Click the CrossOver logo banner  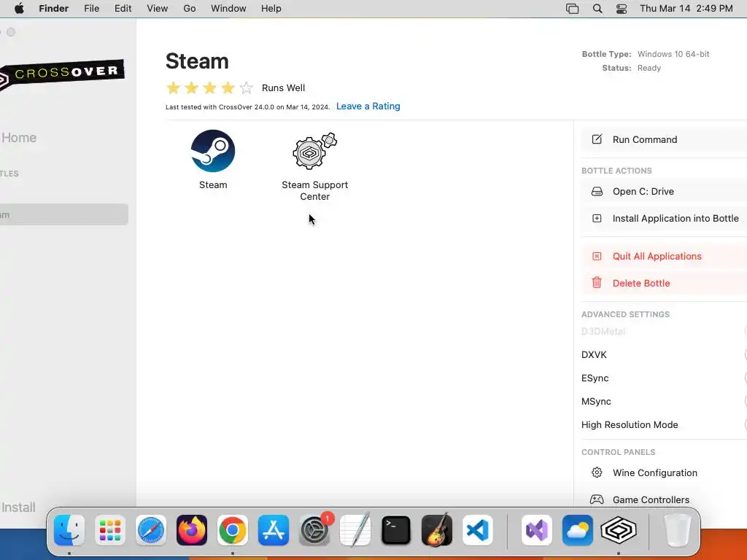pos(62,75)
